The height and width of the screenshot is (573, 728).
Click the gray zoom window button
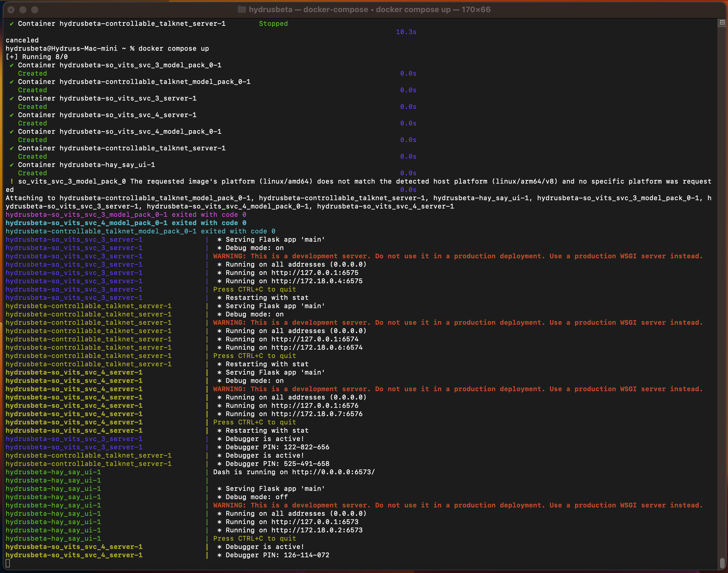[34, 10]
